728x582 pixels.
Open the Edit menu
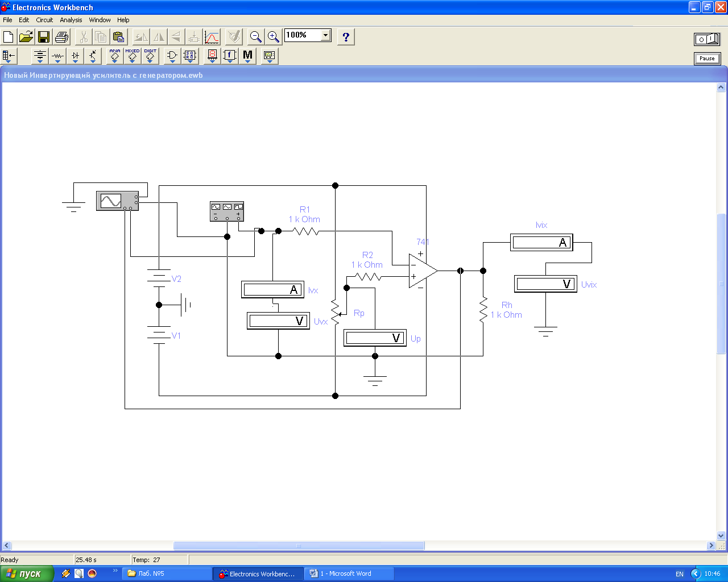(24, 20)
